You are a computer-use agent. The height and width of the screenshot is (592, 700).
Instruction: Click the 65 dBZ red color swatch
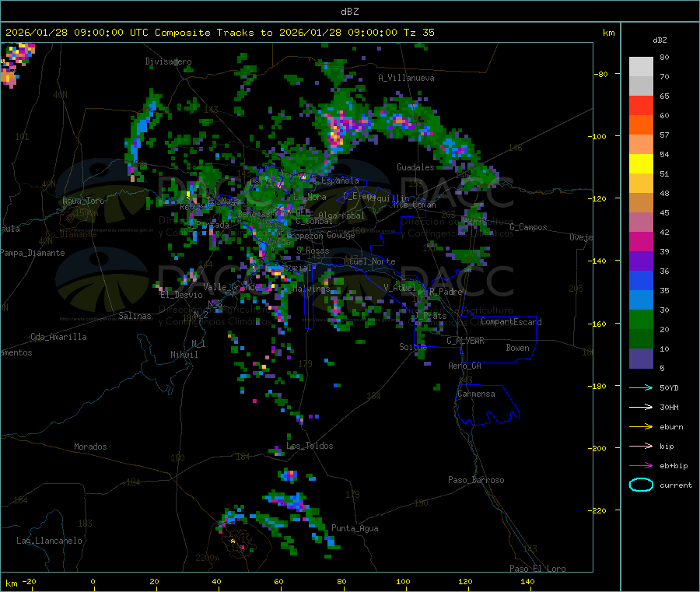click(x=641, y=105)
